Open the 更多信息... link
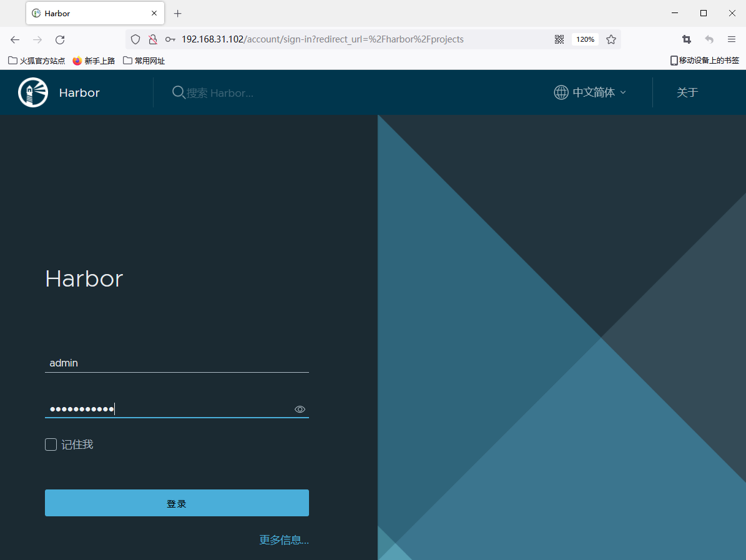The width and height of the screenshot is (746, 560). coord(284,540)
